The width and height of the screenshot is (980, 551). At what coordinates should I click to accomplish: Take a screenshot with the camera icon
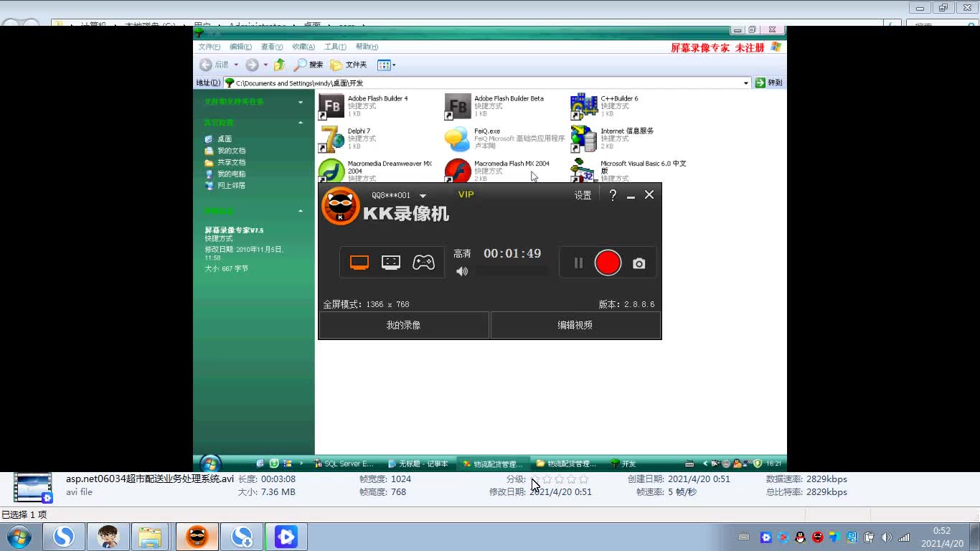pos(639,263)
